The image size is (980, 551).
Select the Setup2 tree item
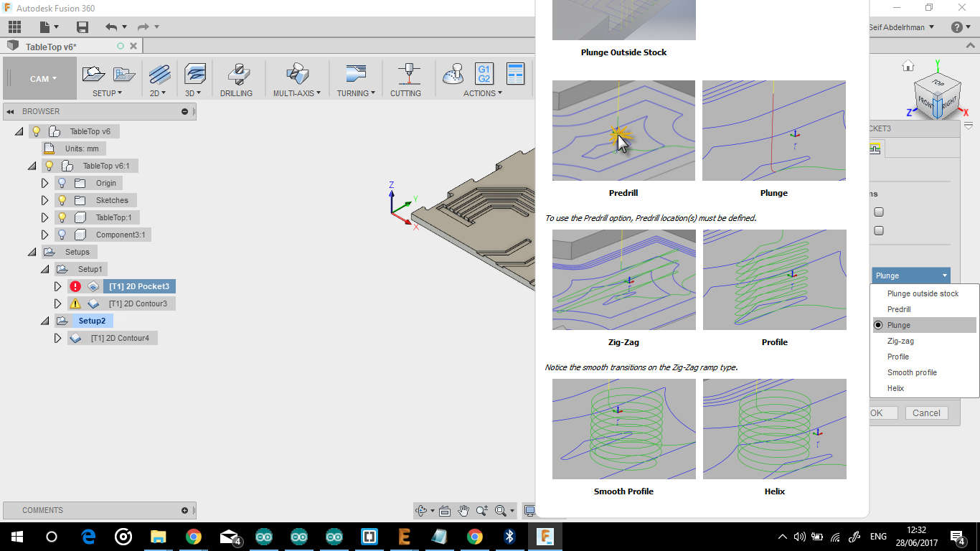click(92, 321)
